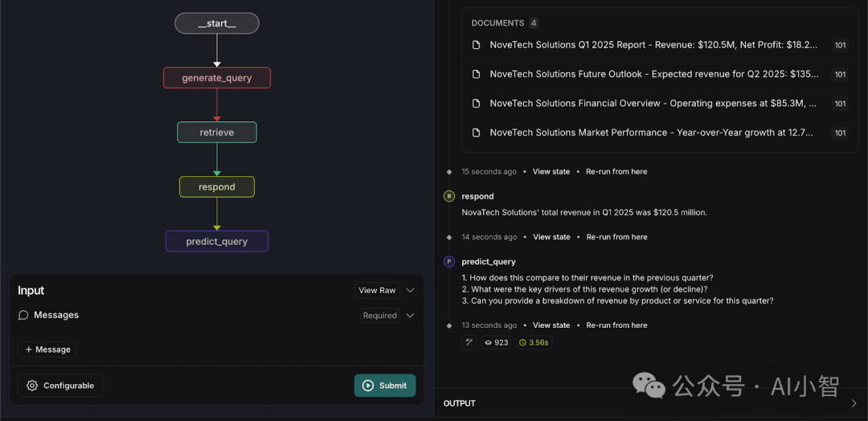The width and height of the screenshot is (868, 421).
Task: Click View state under the respond step
Action: 551,237
